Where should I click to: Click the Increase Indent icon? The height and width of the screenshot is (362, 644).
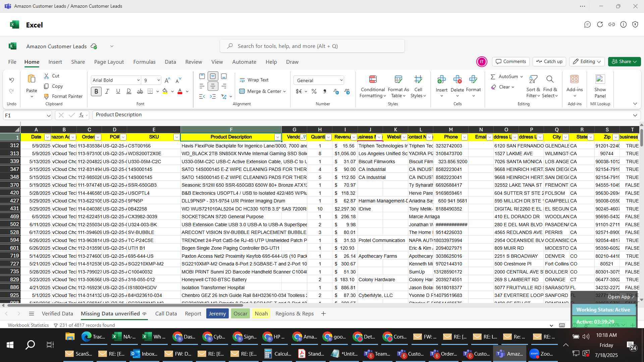coord(213,97)
